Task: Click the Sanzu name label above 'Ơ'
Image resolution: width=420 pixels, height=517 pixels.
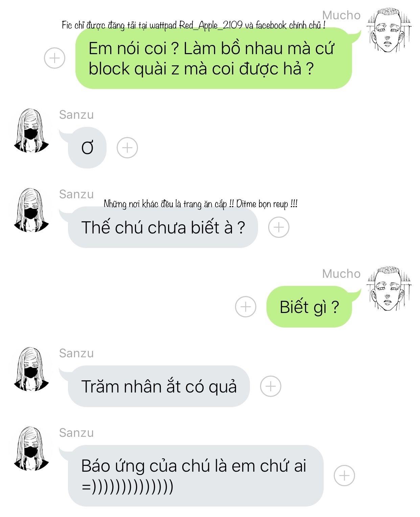Action: pos(76,115)
